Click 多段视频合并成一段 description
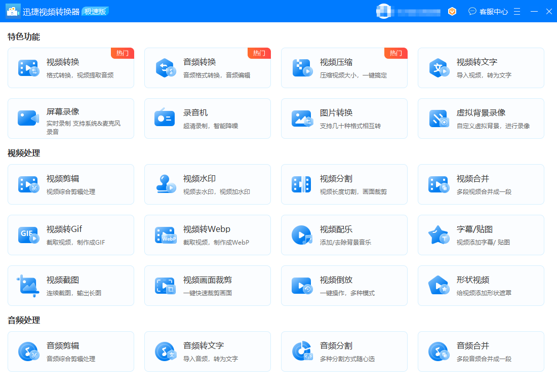This screenshot has width=557, height=392. coord(484,192)
